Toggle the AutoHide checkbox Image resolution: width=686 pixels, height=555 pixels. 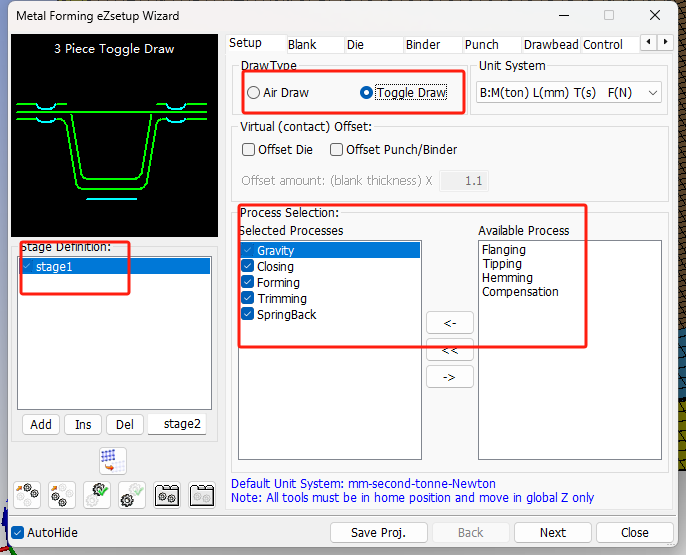18,533
